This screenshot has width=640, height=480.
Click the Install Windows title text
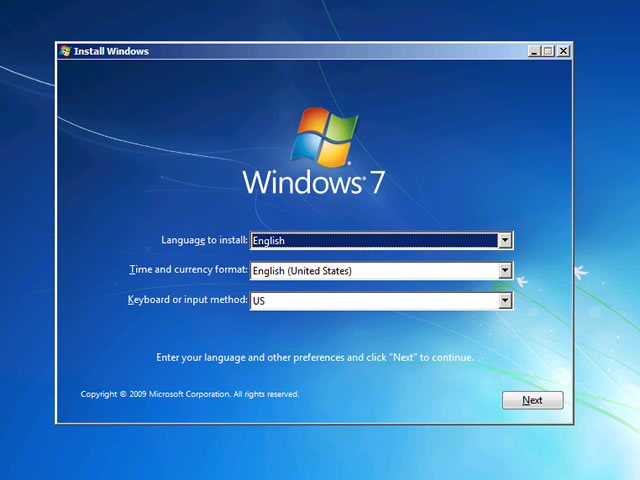[x=111, y=51]
